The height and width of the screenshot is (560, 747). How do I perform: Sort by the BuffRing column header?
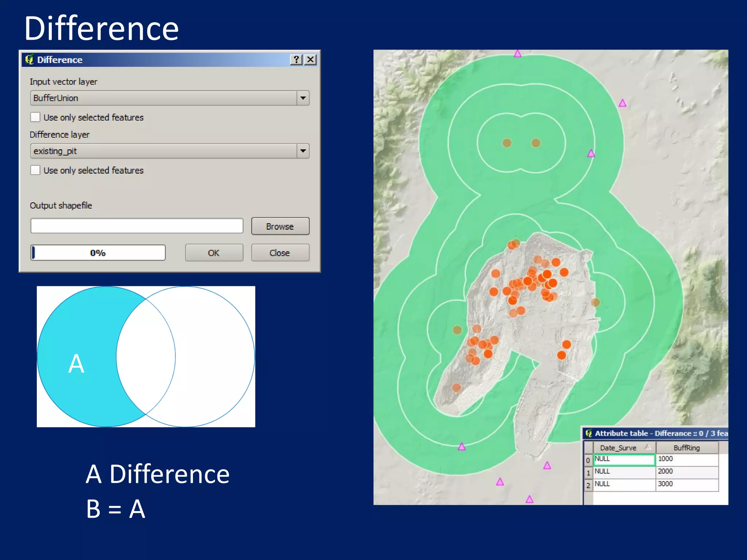(x=686, y=448)
